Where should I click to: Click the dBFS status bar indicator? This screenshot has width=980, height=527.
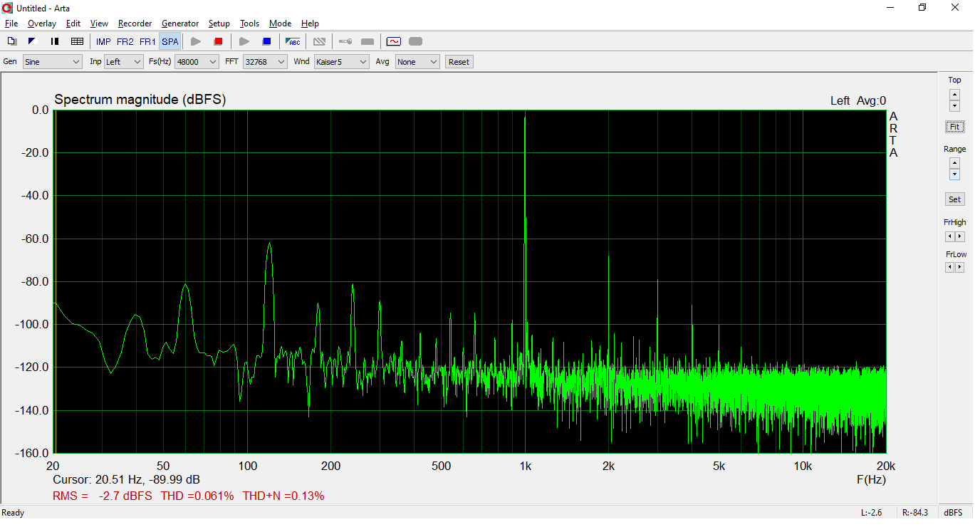click(953, 513)
